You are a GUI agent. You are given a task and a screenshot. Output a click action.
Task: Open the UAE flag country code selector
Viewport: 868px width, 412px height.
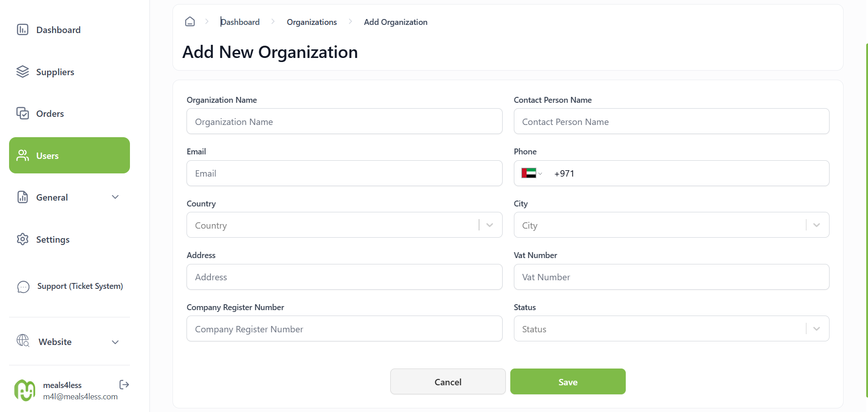click(x=532, y=173)
